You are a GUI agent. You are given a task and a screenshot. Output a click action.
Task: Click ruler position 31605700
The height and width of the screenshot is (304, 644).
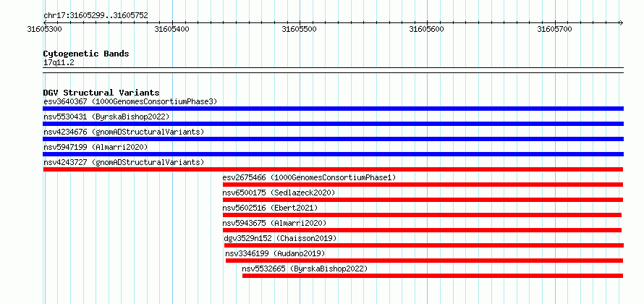[555, 29]
